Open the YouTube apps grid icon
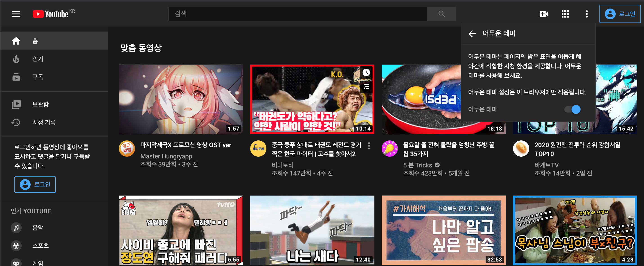Image resolution: width=644 pixels, height=266 pixels. click(565, 14)
